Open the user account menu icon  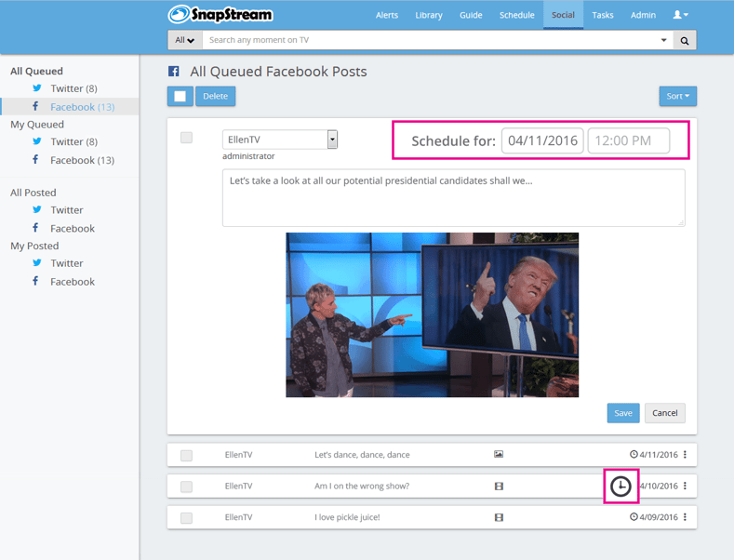point(681,15)
